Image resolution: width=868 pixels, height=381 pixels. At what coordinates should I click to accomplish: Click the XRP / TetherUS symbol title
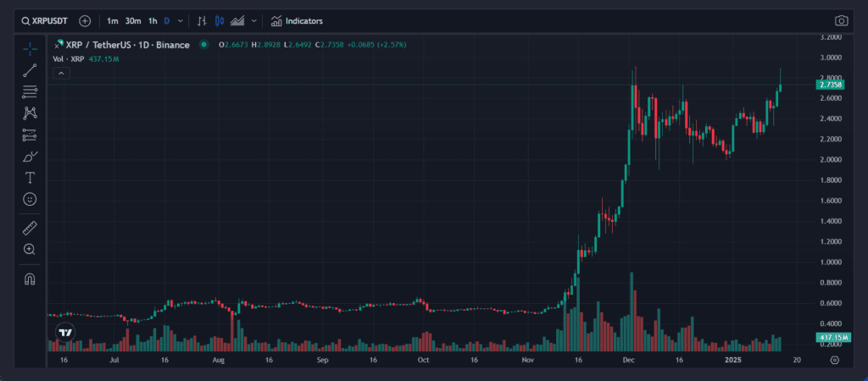click(x=127, y=45)
